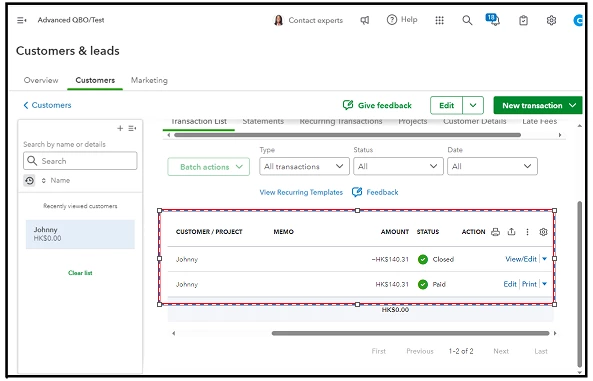The width and height of the screenshot is (593, 381).
Task: Open table settings gear icon
Action: (x=543, y=232)
